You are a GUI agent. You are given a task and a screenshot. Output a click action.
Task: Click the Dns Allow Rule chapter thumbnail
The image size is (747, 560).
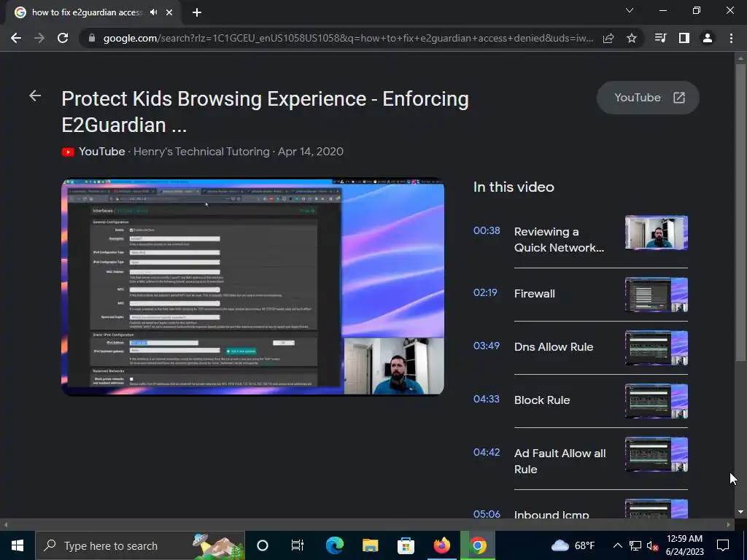[657, 348]
